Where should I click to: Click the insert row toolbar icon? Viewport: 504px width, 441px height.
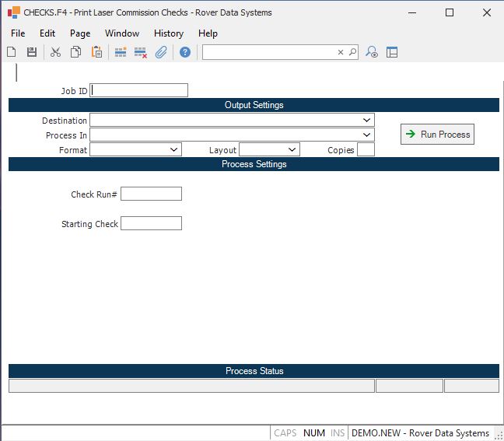pos(121,52)
